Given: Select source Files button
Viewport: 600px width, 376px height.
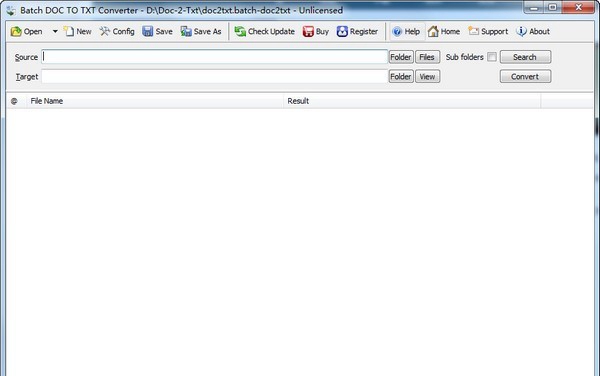Looking at the screenshot, I should 427,57.
